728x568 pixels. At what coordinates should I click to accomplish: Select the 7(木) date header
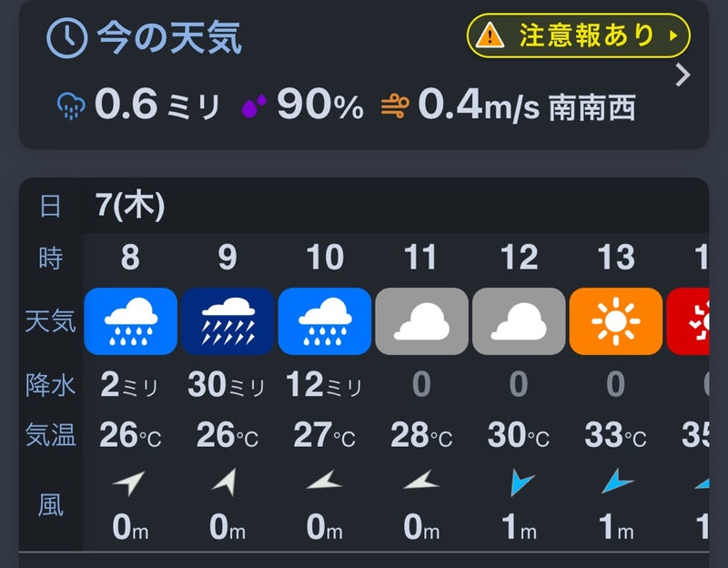click(130, 206)
